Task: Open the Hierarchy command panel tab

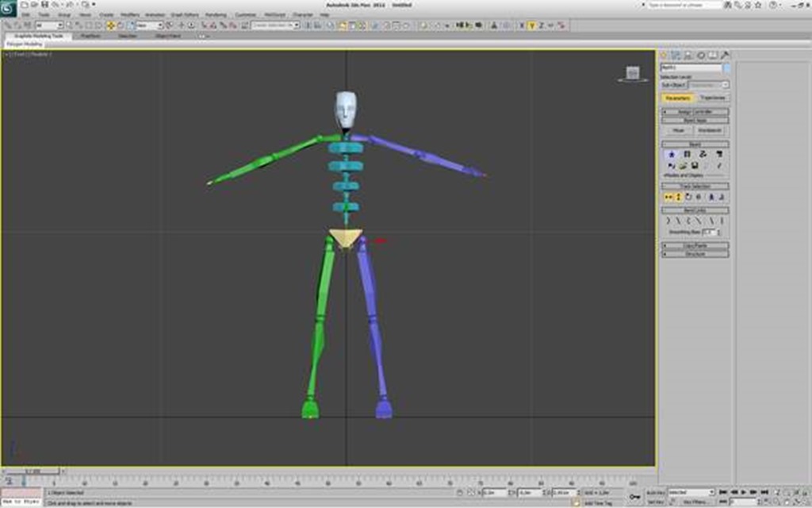Action: tap(688, 56)
